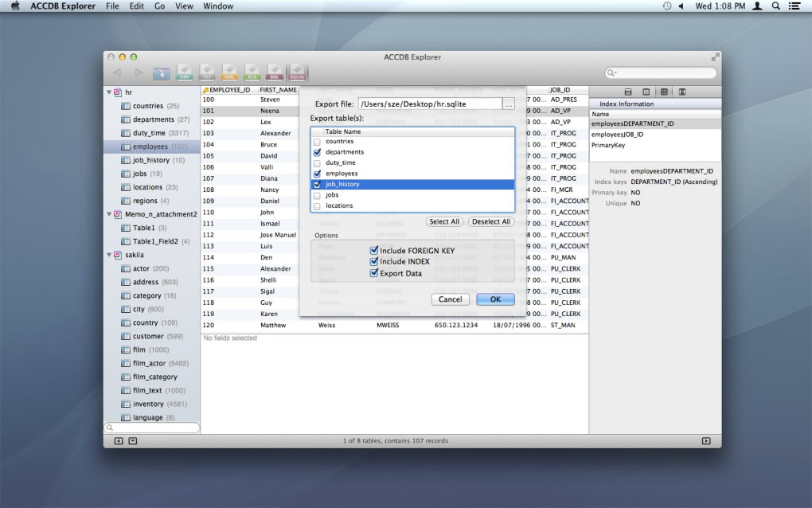Screen dimensions: 812x508
Task: Disable Include INDEX option
Action: click(374, 261)
